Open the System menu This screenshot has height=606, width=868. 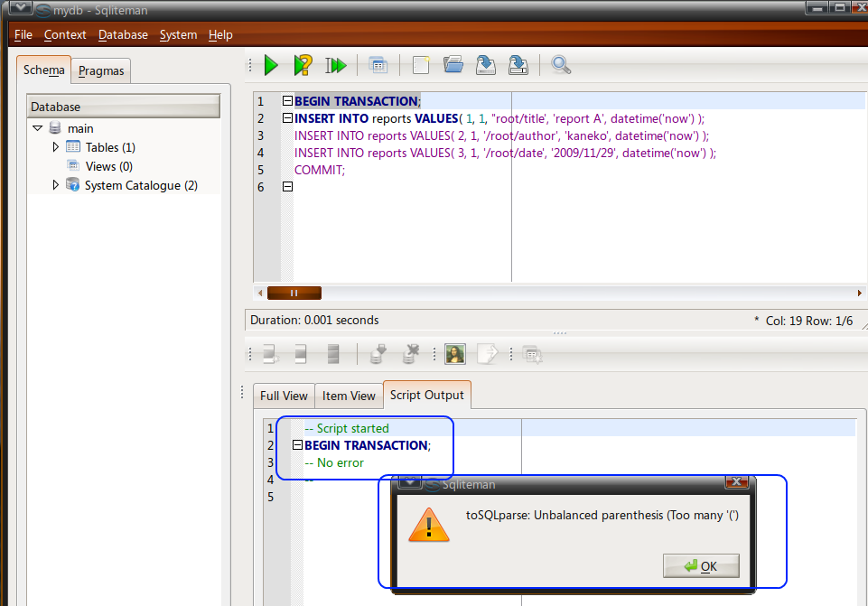(x=178, y=35)
